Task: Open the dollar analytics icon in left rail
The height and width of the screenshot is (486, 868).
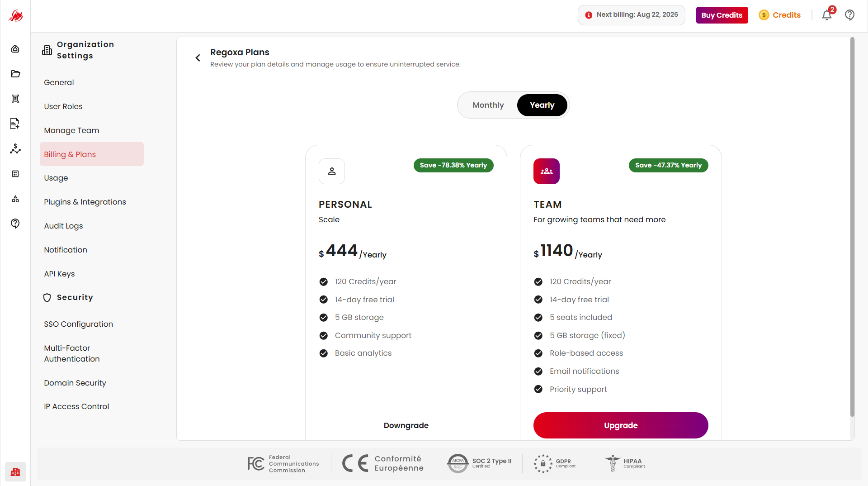Action: (x=15, y=149)
